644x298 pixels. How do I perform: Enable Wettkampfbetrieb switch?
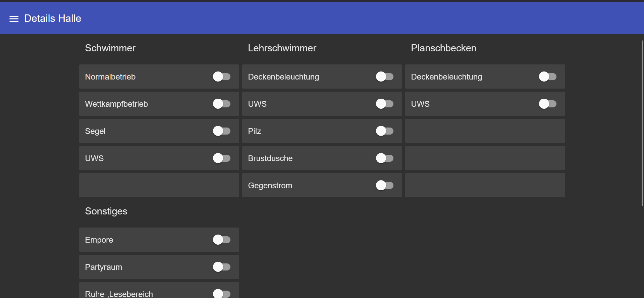point(222,104)
